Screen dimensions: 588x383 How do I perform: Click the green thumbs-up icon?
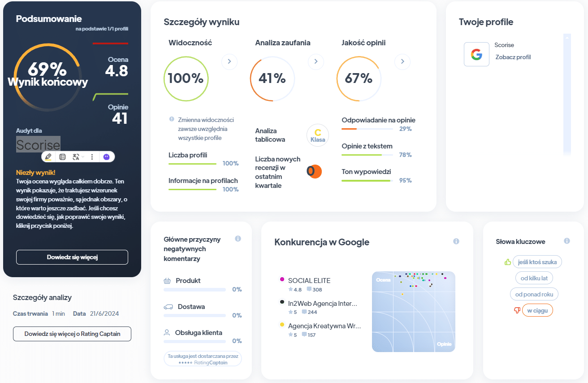(x=508, y=262)
